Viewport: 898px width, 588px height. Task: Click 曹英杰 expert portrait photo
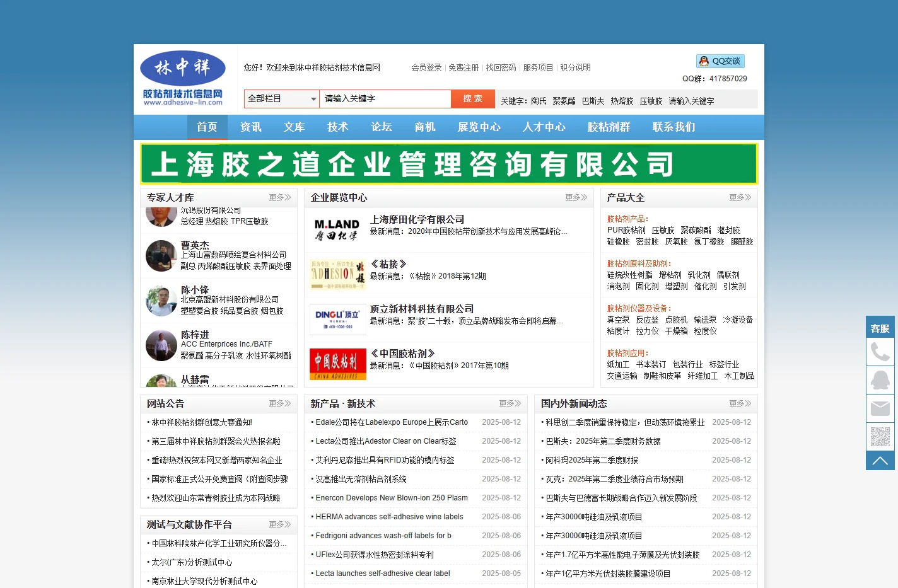(x=161, y=256)
